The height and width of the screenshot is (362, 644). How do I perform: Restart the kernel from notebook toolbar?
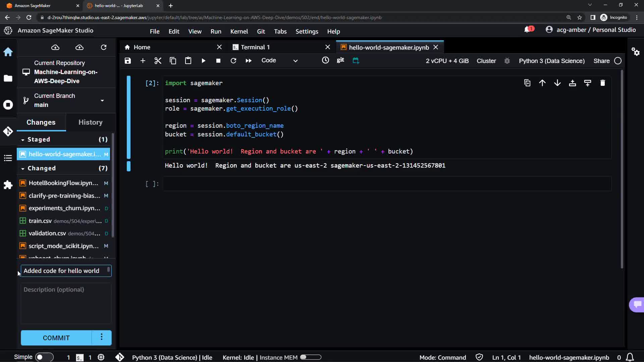coord(233,61)
